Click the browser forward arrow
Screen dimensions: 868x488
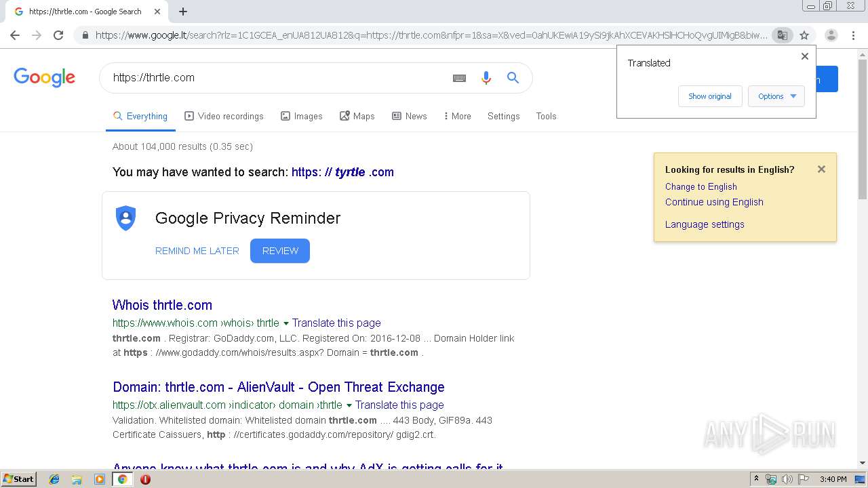pyautogui.click(x=37, y=35)
